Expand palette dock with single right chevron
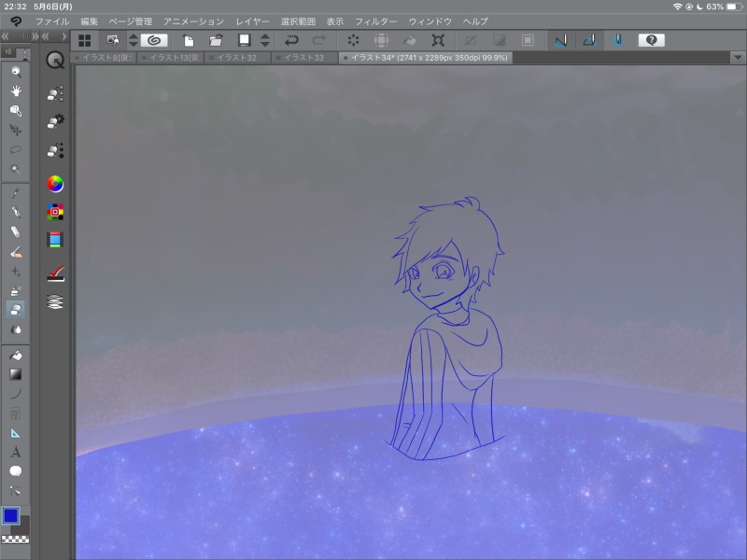 coord(63,36)
